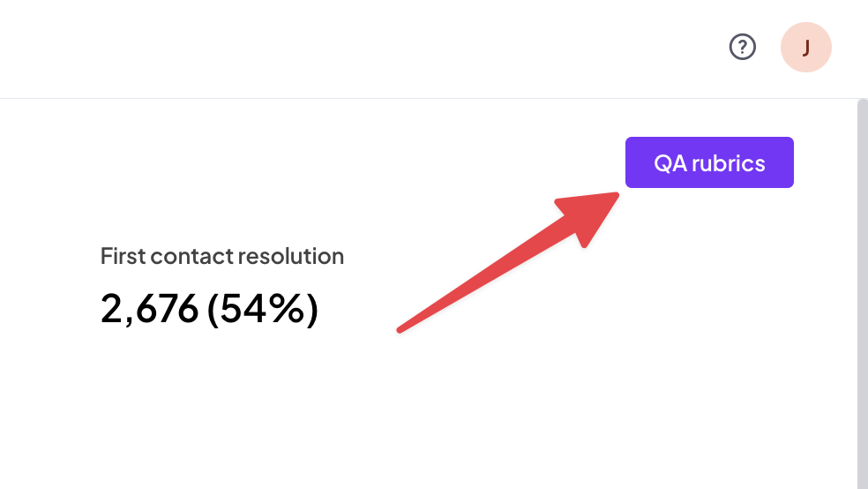Screen dimensions: 868x489
Task: Click the question mark support icon
Action: tap(743, 47)
